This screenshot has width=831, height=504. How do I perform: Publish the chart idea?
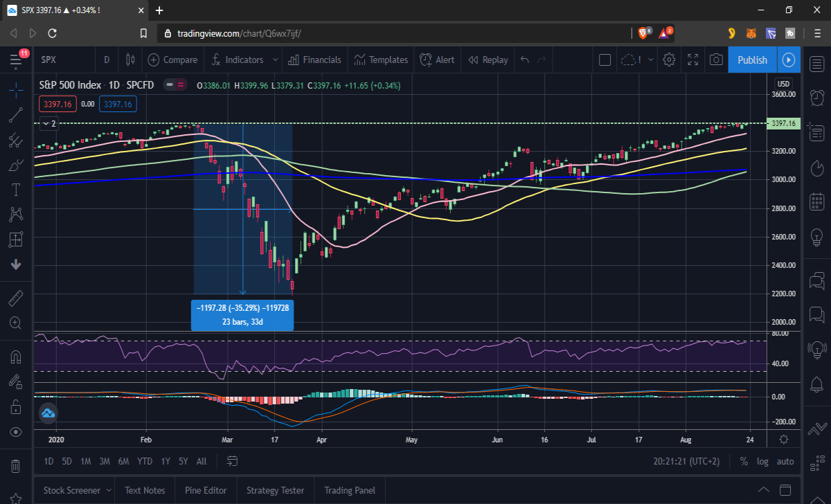(x=752, y=60)
